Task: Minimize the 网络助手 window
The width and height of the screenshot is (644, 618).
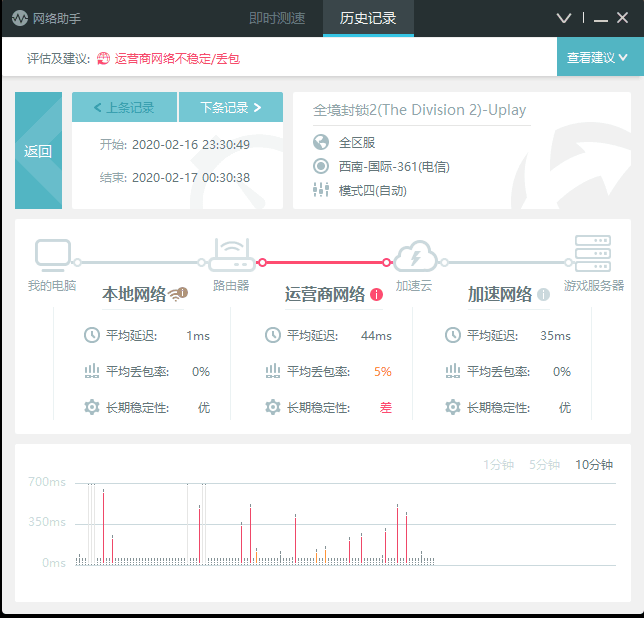Action: coord(600,20)
